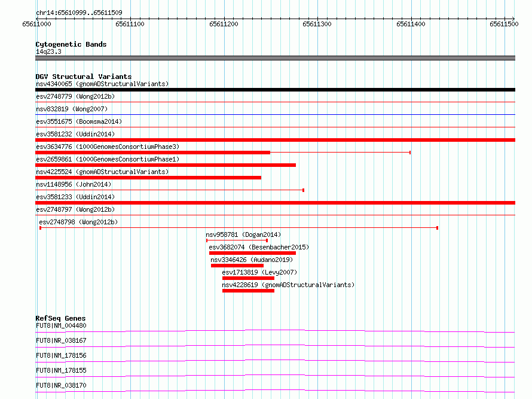
Task: Click the 65611500 ruler tick label
Action: pos(504,24)
